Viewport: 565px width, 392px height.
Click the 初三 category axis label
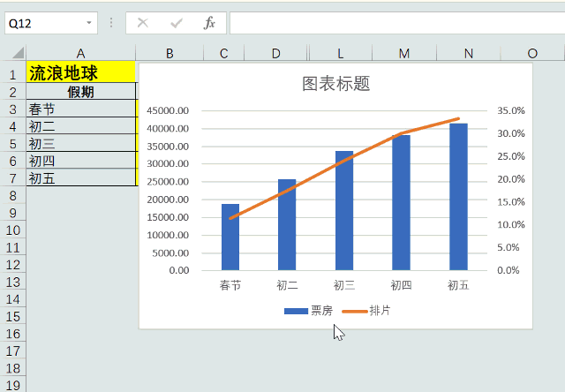point(344,285)
